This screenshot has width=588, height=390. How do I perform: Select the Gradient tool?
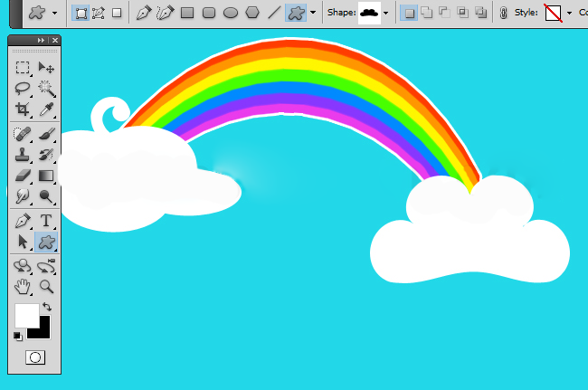tap(46, 176)
